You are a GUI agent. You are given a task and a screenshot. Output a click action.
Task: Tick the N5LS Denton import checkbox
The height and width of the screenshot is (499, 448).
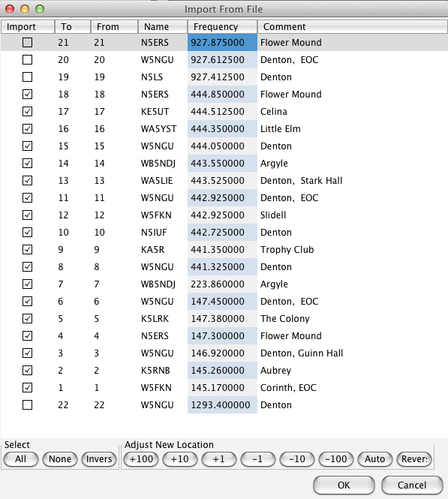click(x=27, y=77)
